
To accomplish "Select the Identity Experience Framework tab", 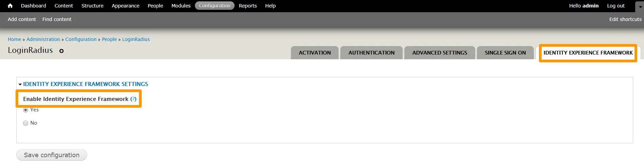I will (588, 53).
